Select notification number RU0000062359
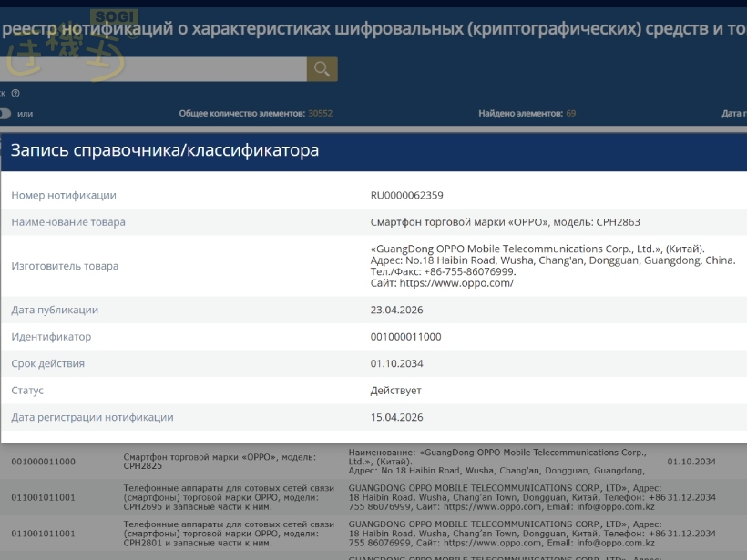This screenshot has width=747, height=560. click(x=407, y=195)
